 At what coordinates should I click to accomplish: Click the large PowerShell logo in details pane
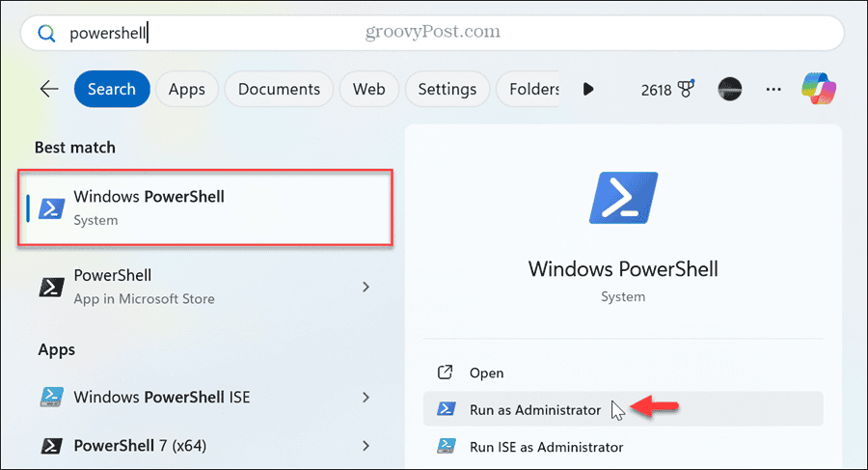[623, 198]
